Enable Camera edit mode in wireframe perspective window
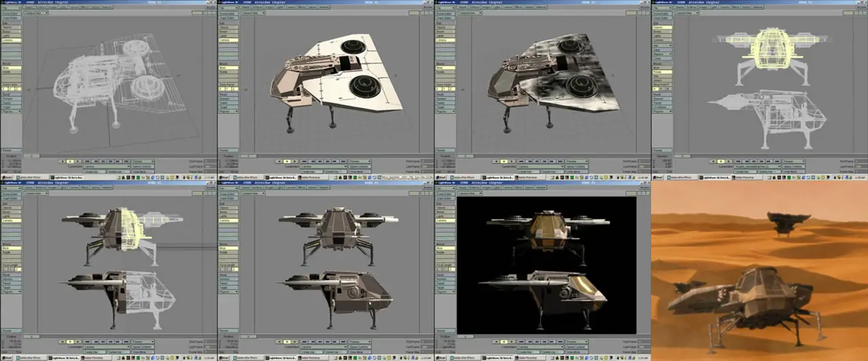Viewport: 868px width, 361px height. 11,40
